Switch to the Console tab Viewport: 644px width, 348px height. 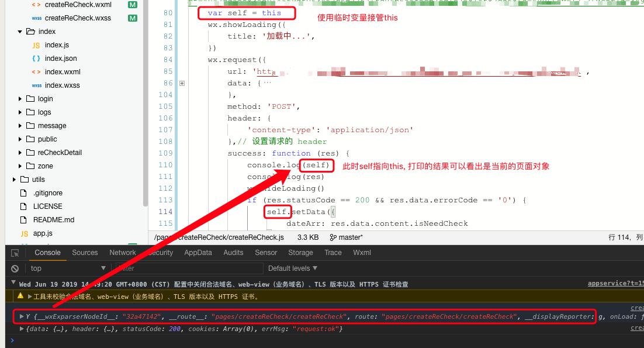click(x=48, y=253)
